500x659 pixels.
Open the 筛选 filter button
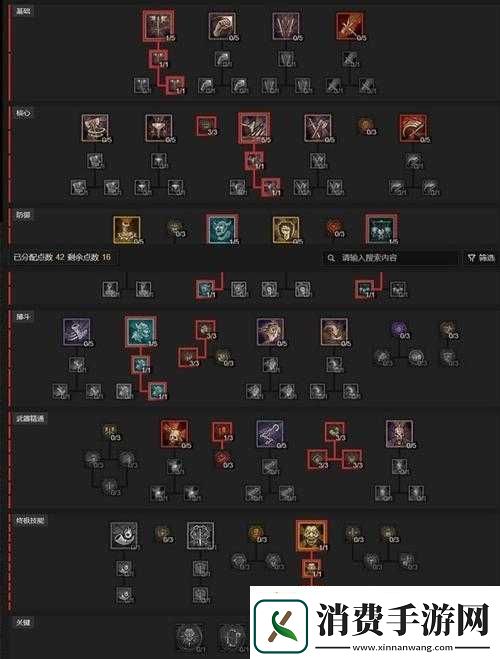tap(481, 258)
